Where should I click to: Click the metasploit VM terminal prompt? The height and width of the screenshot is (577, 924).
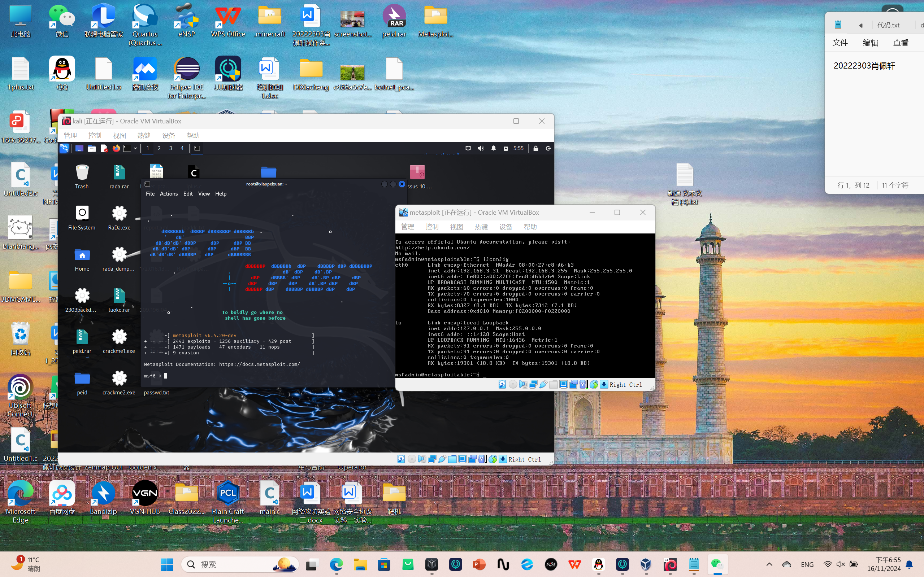point(441,375)
